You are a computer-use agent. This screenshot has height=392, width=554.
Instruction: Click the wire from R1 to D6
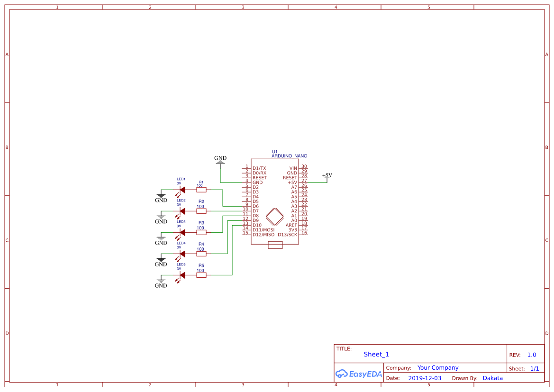click(x=223, y=198)
